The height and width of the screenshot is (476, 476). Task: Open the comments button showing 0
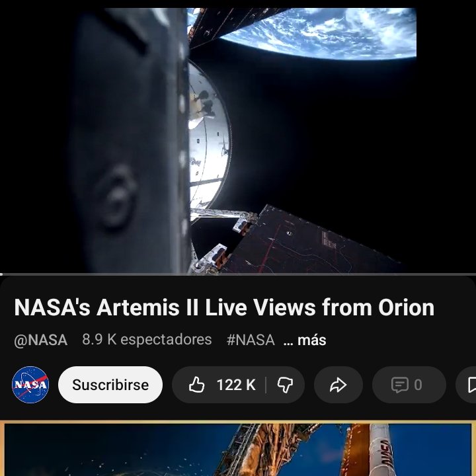coord(409,385)
